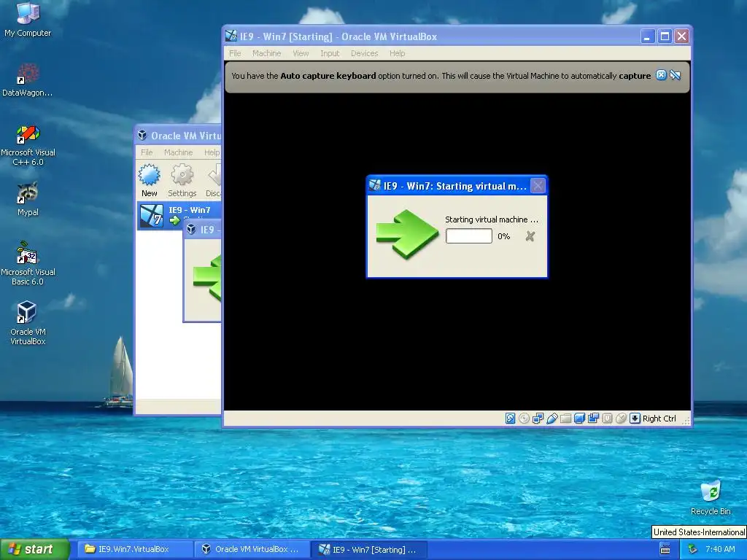Click the network adapters indicator icon
The height and width of the screenshot is (560, 747).
[538, 419]
